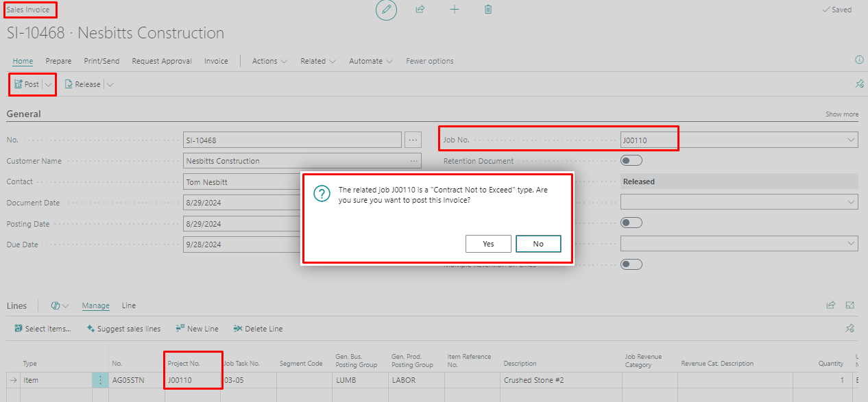Click the share icon in header
Image resolution: width=868 pixels, height=402 pixels.
420,10
